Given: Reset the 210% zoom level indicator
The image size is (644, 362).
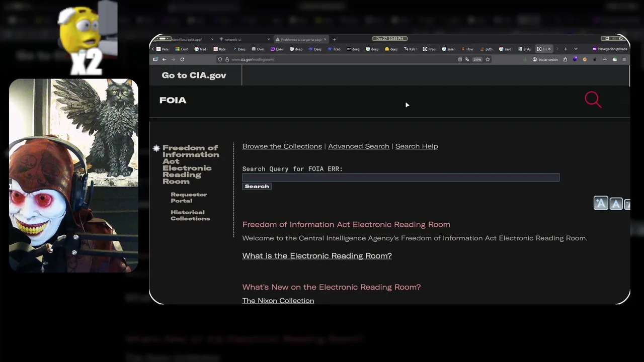Looking at the screenshot, I should (x=477, y=59).
